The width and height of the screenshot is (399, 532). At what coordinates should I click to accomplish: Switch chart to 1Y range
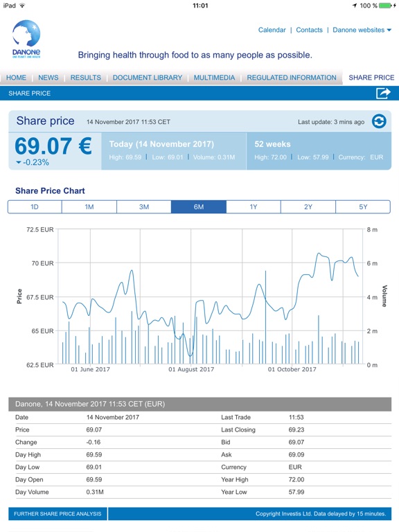click(254, 206)
